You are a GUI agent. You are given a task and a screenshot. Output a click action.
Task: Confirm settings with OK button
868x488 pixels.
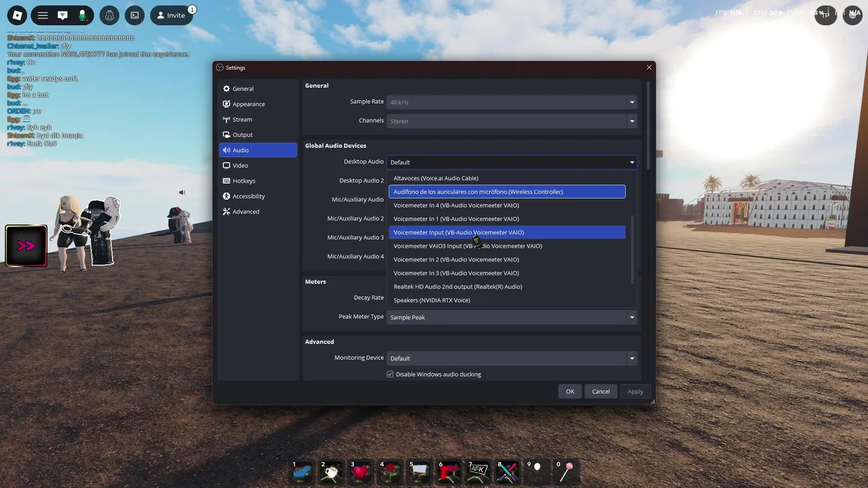570,391
